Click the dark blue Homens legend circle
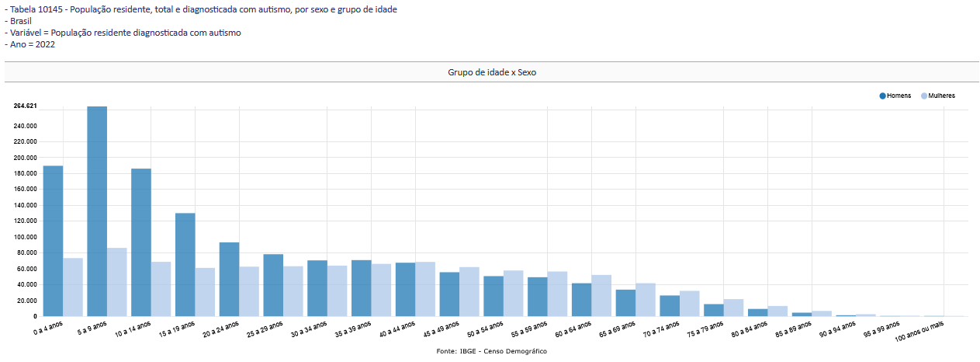980x362 pixels. coord(883,96)
